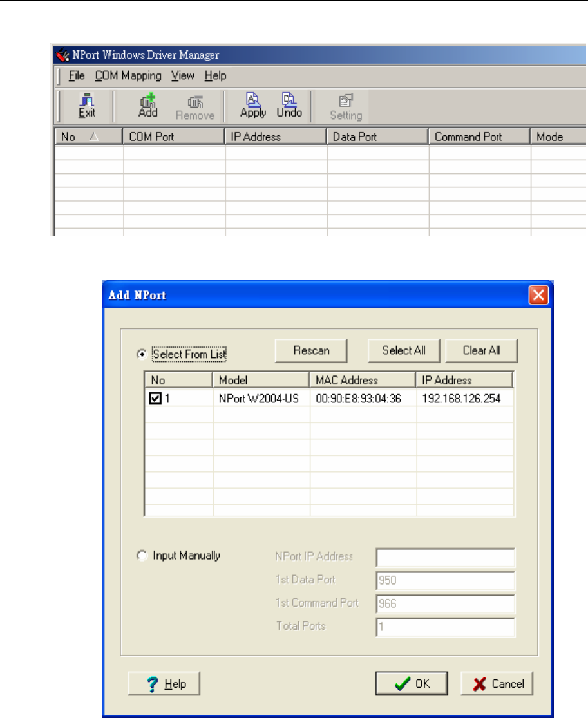Click the Cancel button
The image size is (588, 718).
(x=497, y=683)
